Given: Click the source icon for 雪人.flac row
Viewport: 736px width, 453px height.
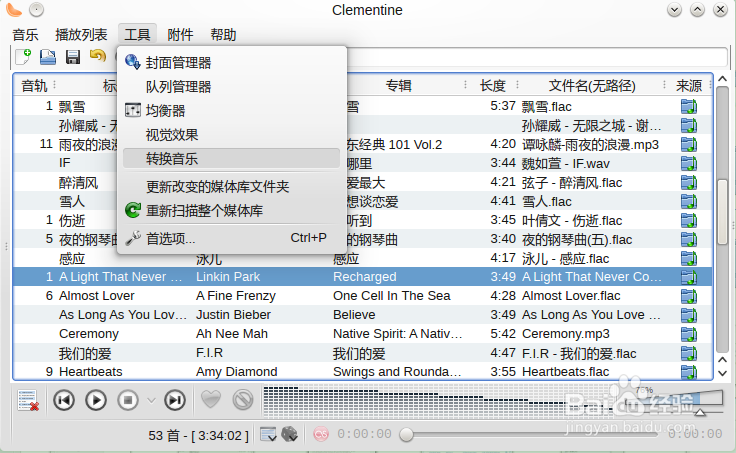Looking at the screenshot, I should 689,201.
